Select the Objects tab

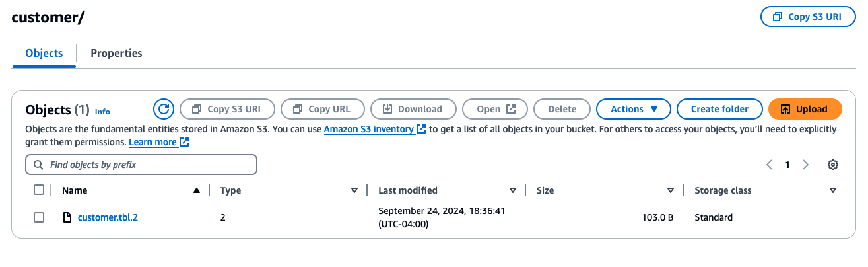(x=44, y=53)
